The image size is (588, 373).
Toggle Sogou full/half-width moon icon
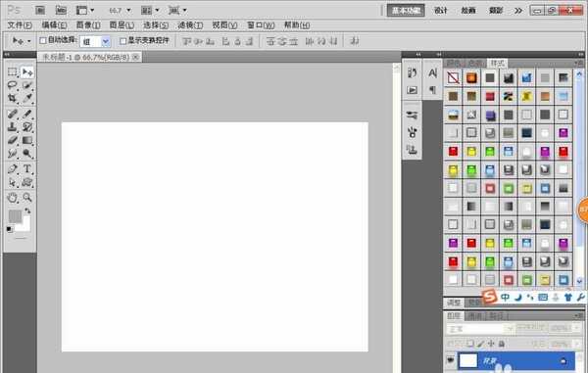tap(517, 298)
